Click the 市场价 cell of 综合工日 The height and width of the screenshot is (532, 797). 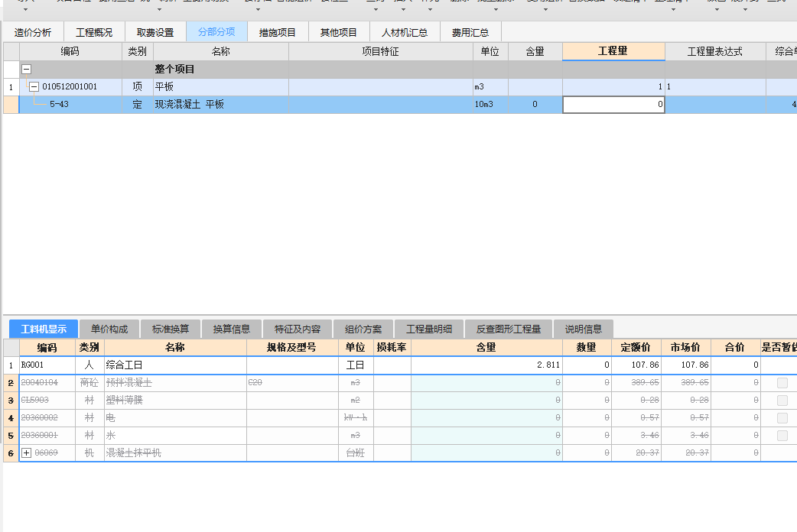(686, 365)
